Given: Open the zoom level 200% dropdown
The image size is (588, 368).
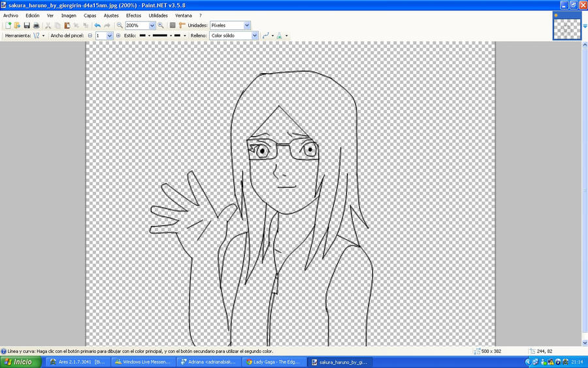Looking at the screenshot, I should point(152,25).
